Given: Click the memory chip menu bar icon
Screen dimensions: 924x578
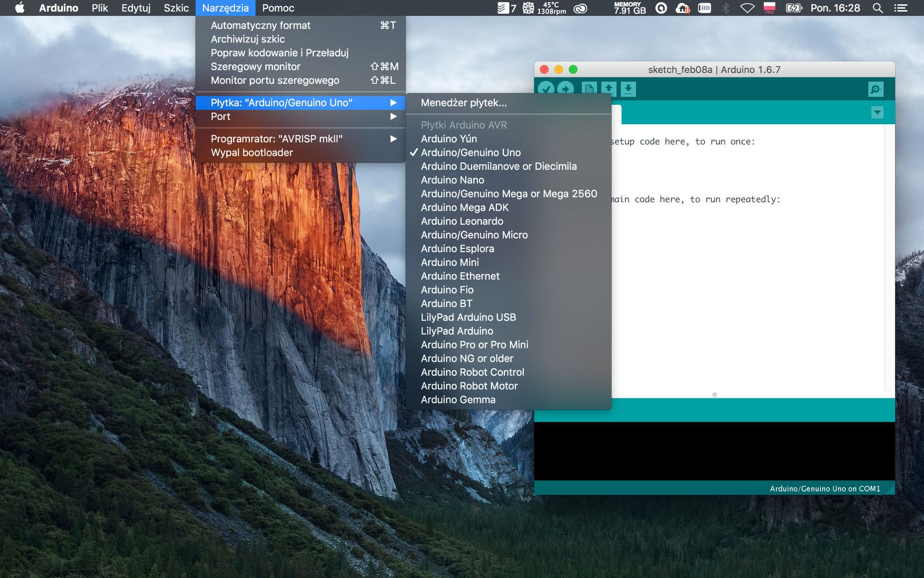Looking at the screenshot, I should [704, 8].
